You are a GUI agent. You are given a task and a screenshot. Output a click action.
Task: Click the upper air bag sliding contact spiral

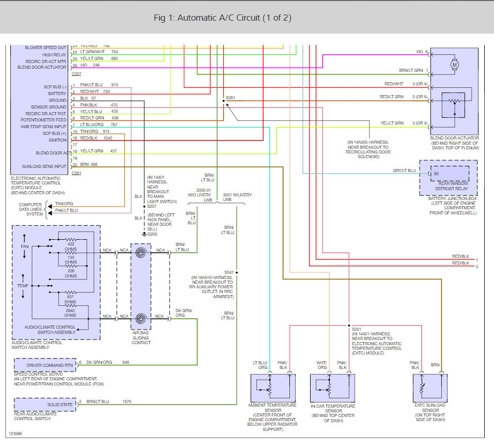pyautogui.click(x=141, y=253)
